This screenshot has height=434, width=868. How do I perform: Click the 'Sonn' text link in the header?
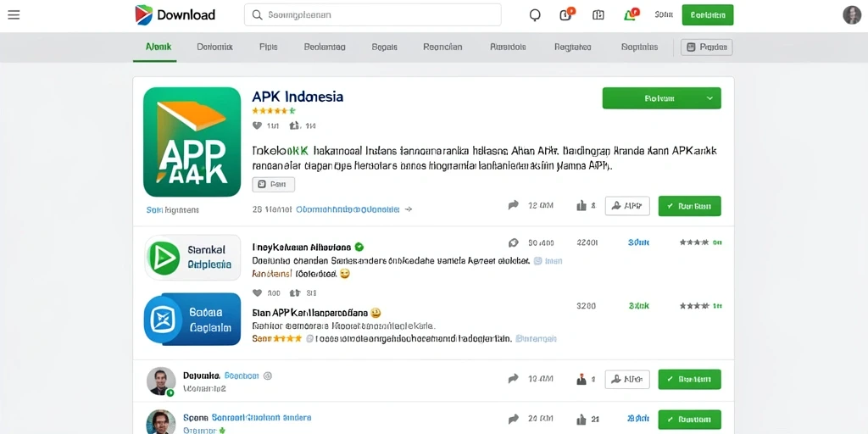(x=663, y=15)
